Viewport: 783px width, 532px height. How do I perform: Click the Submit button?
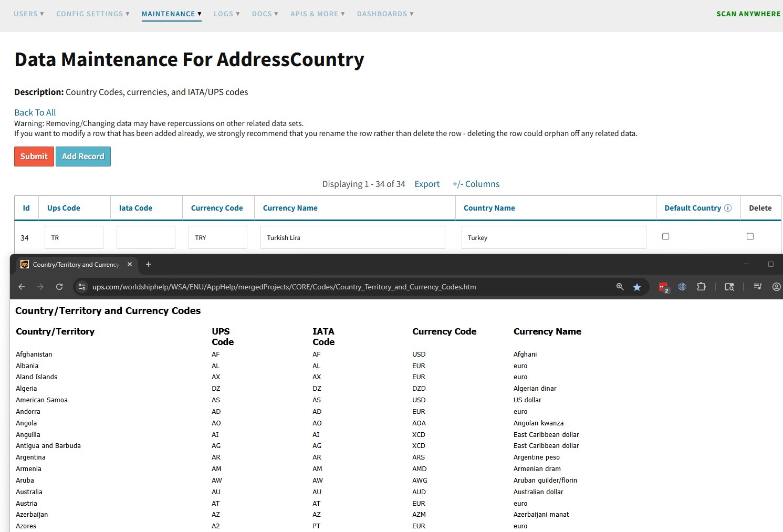coord(34,157)
